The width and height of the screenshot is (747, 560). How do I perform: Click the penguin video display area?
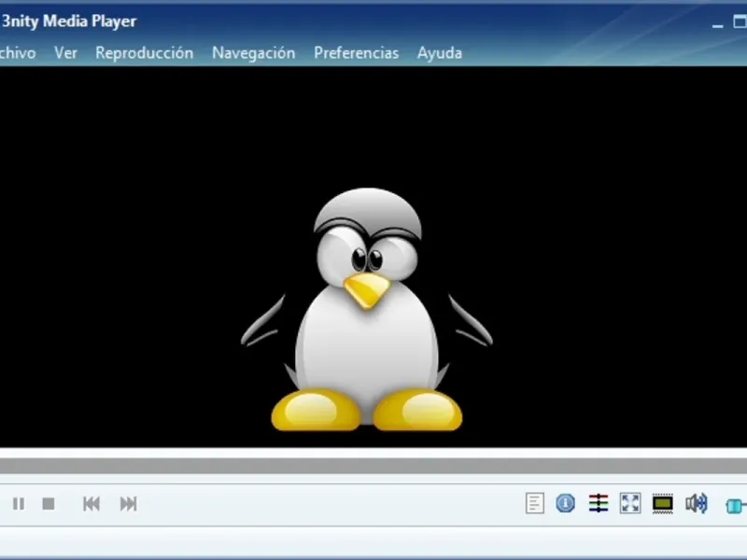pyautogui.click(x=373, y=258)
